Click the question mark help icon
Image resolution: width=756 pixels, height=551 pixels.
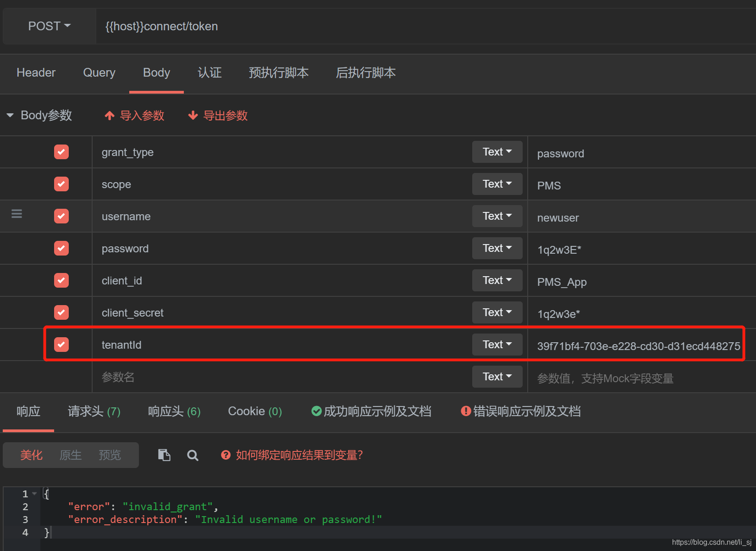click(226, 455)
